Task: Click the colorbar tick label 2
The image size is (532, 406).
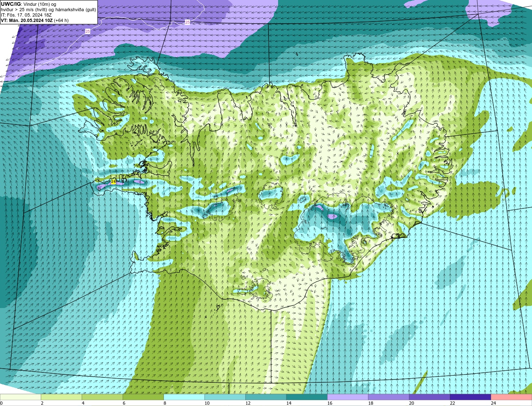Action: [x=42, y=403]
